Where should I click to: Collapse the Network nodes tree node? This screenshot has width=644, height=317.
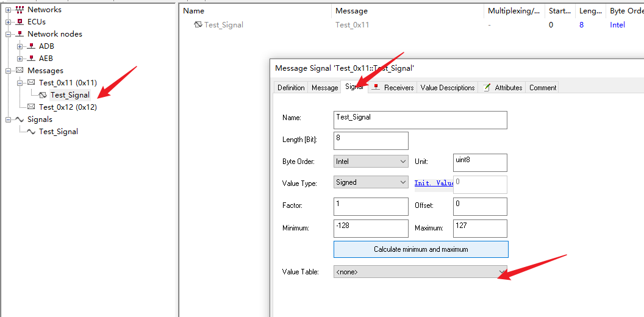[8, 34]
